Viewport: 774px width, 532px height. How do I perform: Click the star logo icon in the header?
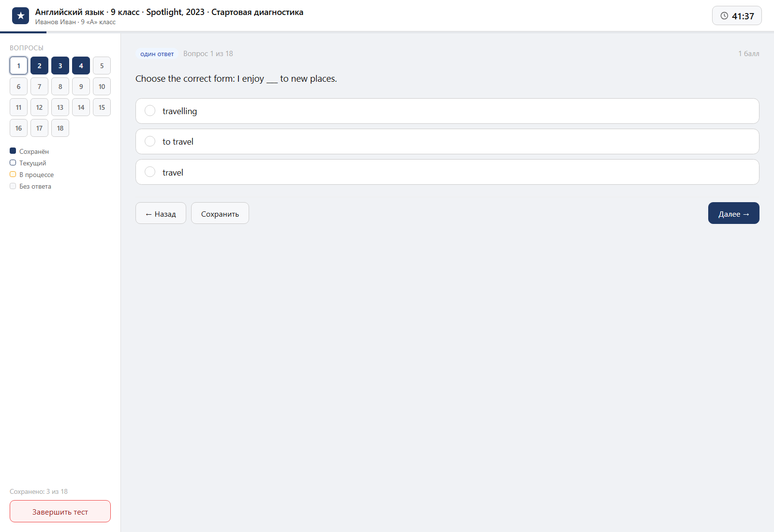[20, 16]
